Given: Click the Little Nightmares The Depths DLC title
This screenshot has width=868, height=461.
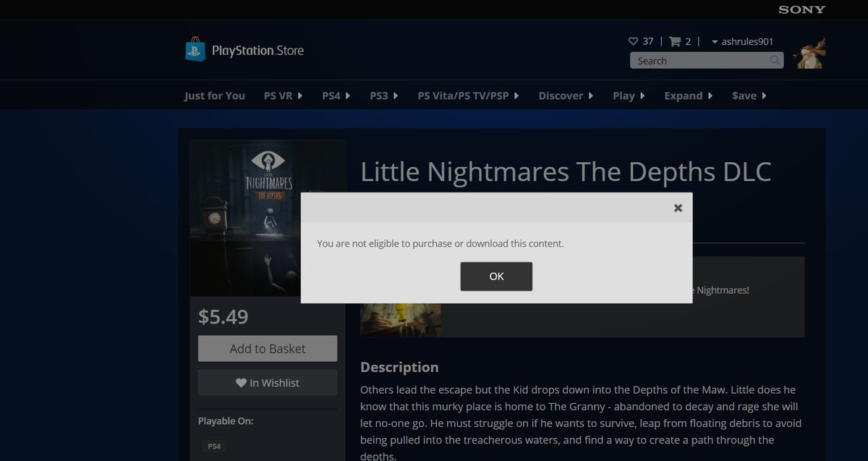Looking at the screenshot, I should 566,172.
